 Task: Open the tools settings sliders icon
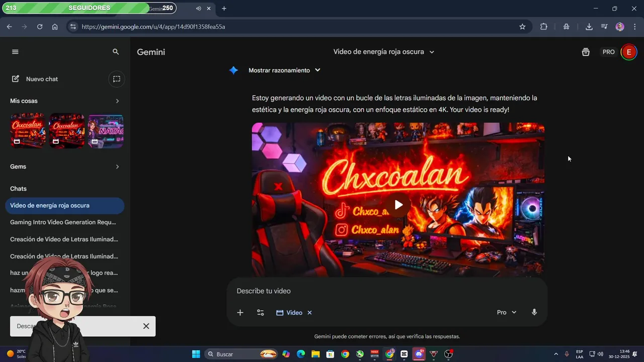point(261,313)
